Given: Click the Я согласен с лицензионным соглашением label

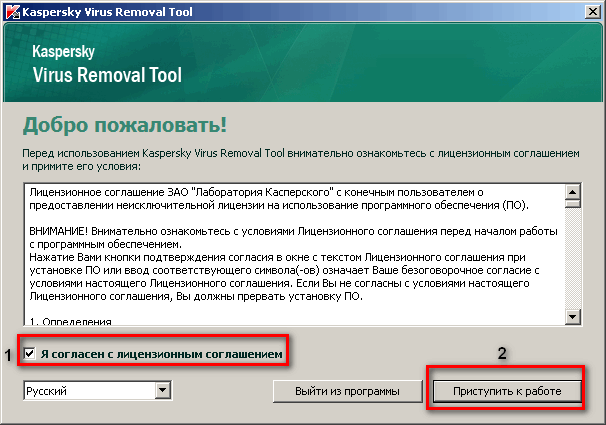Looking at the screenshot, I should click(162, 354).
